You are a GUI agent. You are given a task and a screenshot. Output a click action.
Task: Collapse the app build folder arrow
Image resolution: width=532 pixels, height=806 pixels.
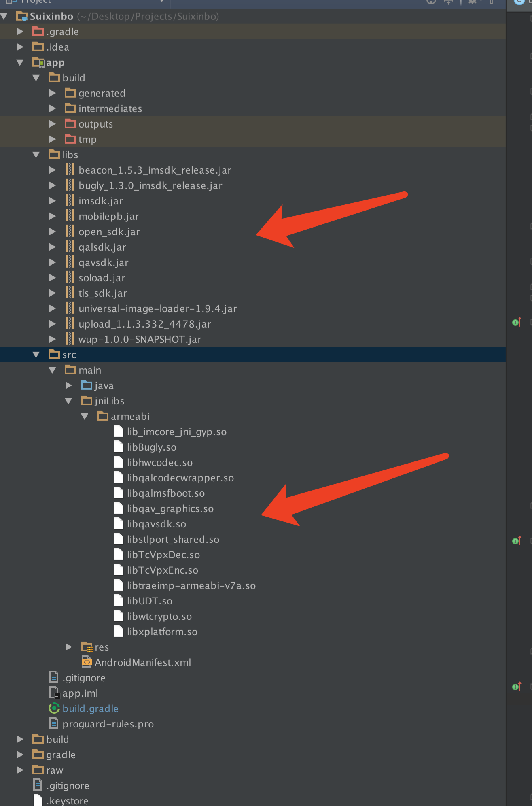click(x=36, y=78)
